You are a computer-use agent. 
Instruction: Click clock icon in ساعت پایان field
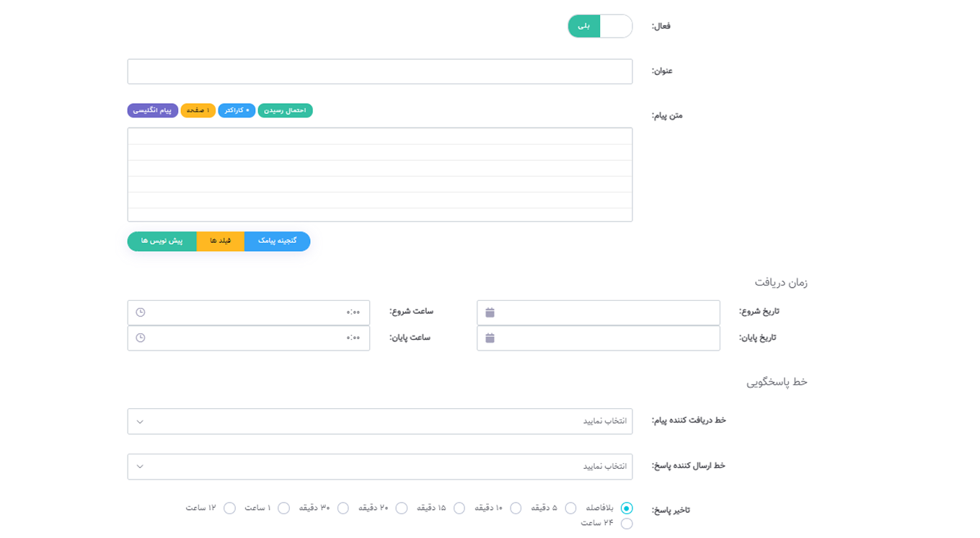pyautogui.click(x=141, y=338)
